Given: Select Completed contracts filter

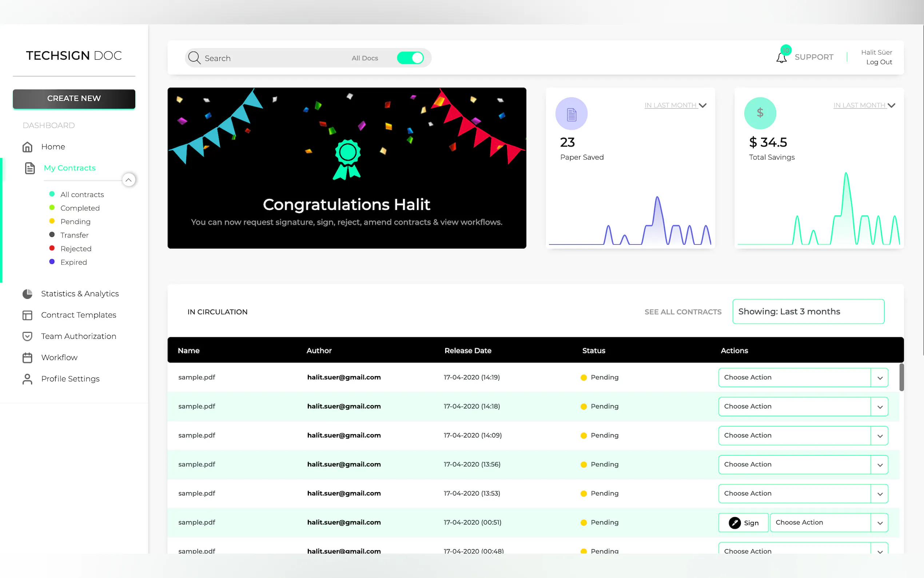Looking at the screenshot, I should tap(80, 208).
